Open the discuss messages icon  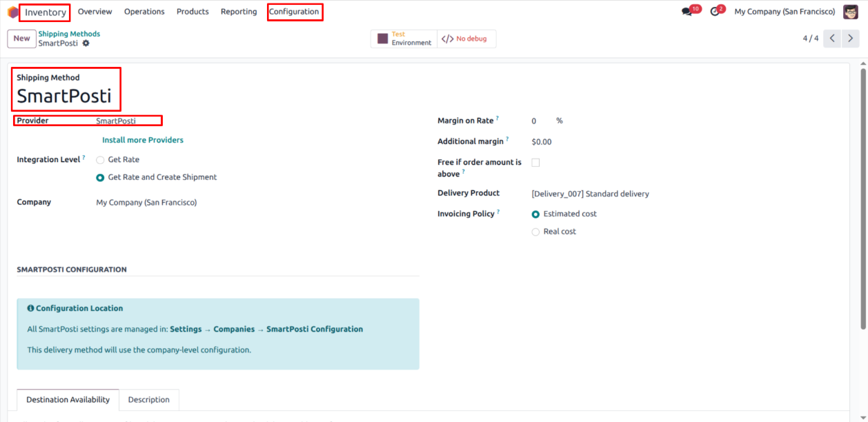pos(687,12)
